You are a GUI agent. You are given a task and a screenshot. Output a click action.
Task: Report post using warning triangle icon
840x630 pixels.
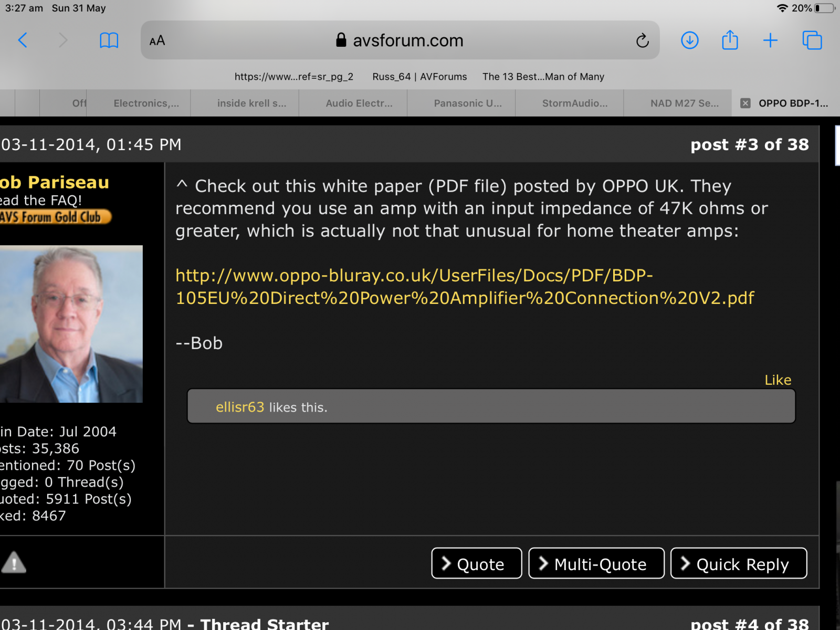pos(14,562)
